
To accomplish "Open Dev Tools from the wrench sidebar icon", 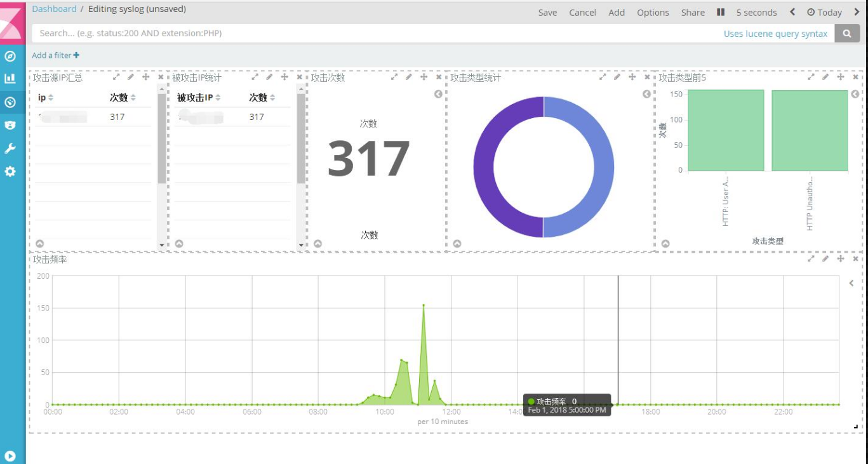I will pos(10,149).
